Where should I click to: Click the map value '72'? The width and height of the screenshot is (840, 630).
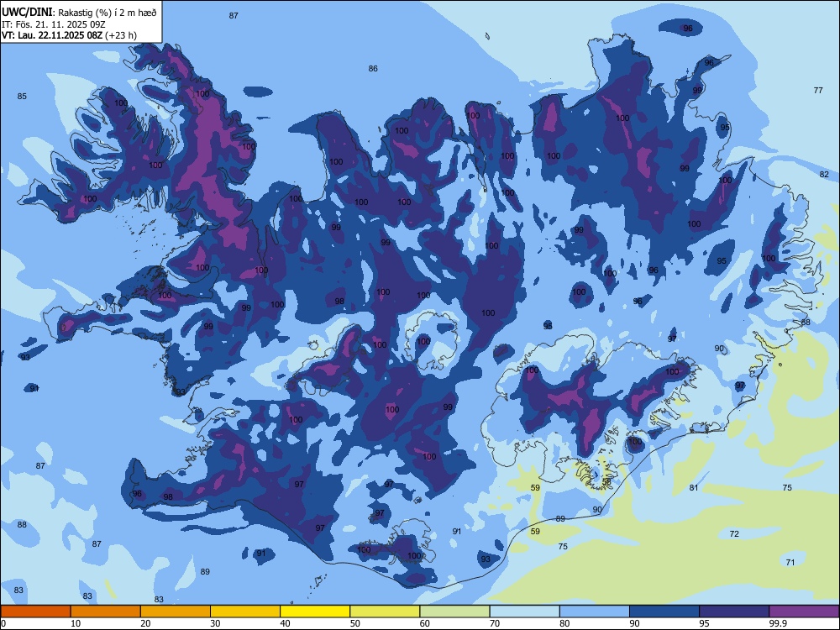point(734,533)
